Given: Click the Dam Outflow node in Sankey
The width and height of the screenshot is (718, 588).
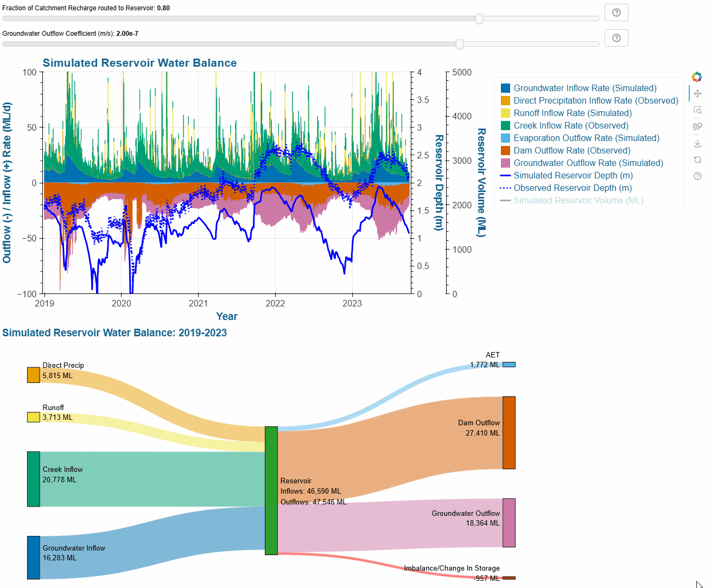Looking at the screenshot, I should (509, 432).
